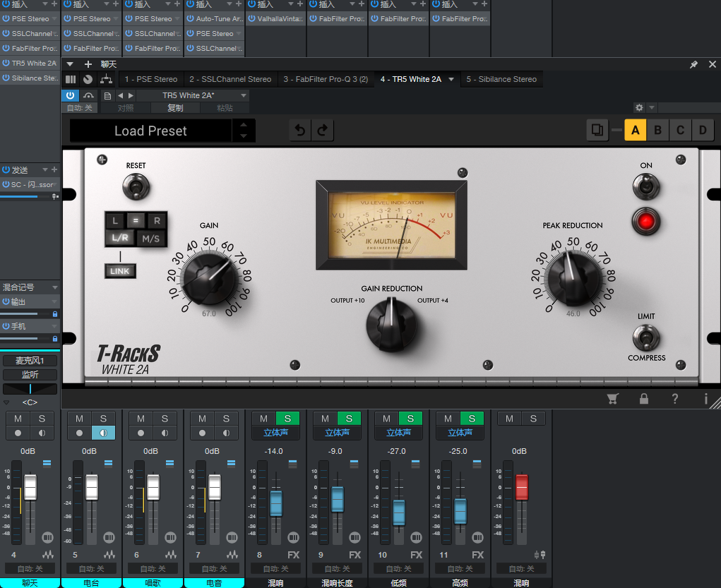Mute channel 9 混响长度

point(325,419)
